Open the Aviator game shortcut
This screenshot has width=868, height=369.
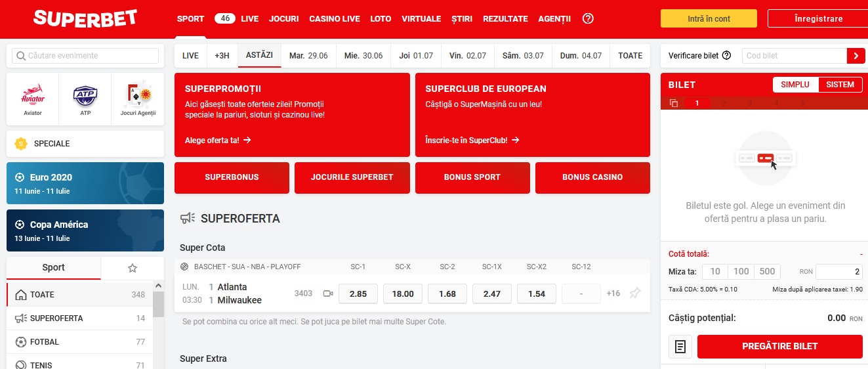33,99
